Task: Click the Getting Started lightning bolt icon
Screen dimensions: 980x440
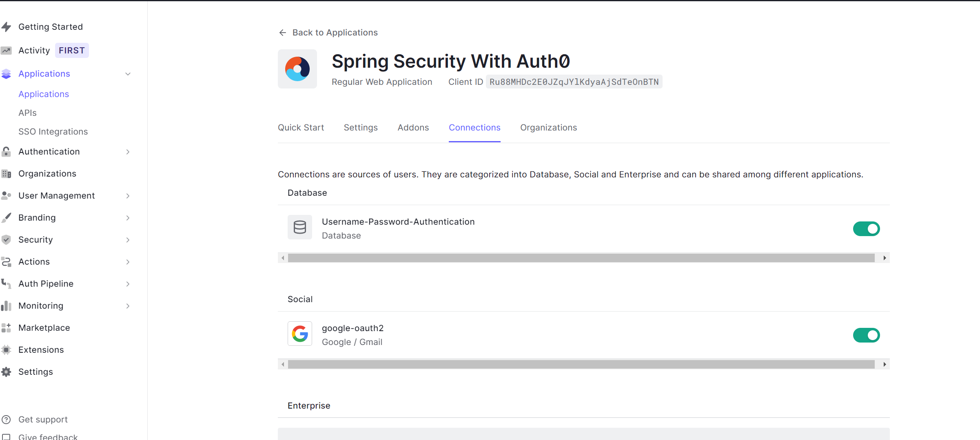Action: (6, 27)
